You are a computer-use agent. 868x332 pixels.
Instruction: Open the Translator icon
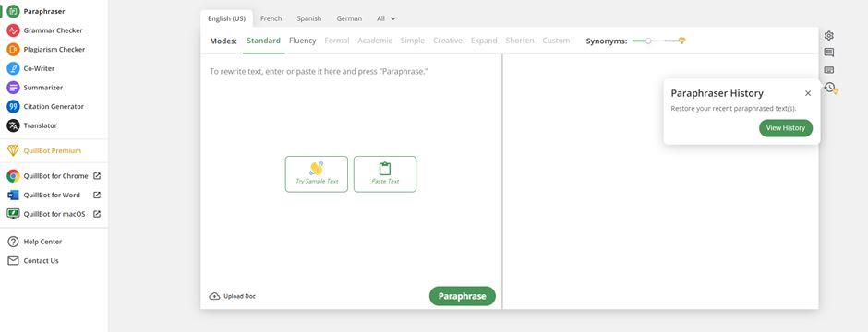[13, 125]
